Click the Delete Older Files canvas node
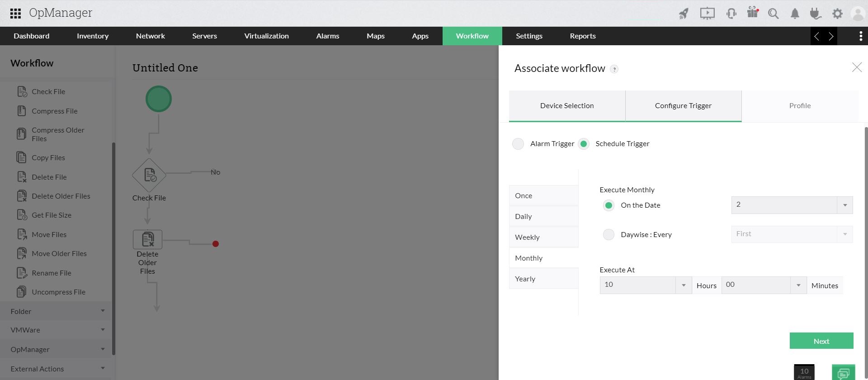Viewport: 868px width, 380px height. (147, 239)
